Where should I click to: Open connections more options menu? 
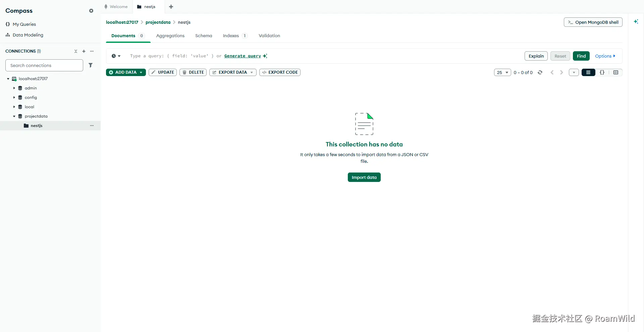(x=92, y=51)
